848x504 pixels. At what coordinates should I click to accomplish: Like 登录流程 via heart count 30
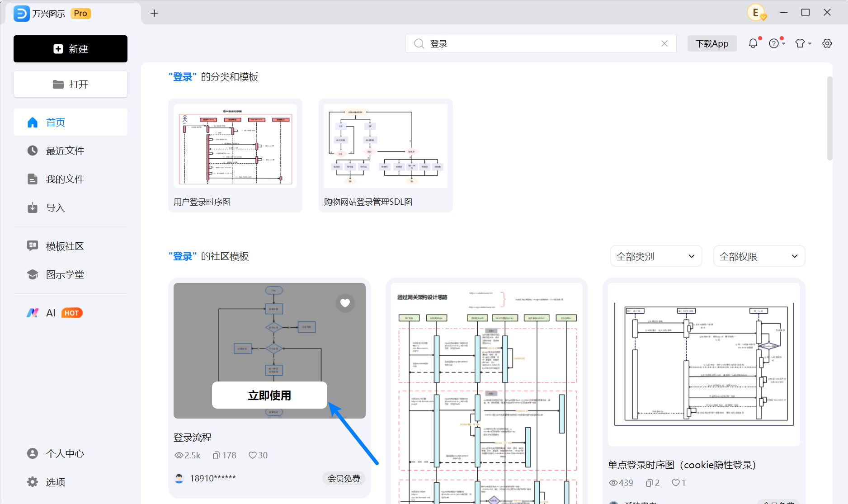252,455
